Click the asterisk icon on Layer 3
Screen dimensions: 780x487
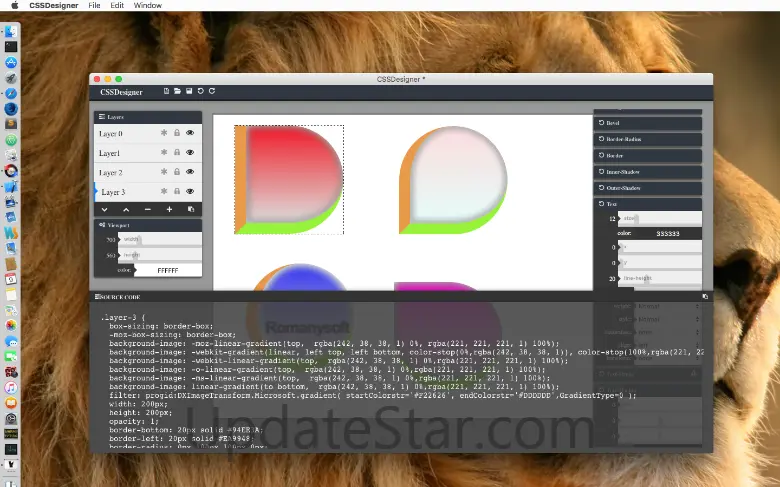(x=164, y=191)
